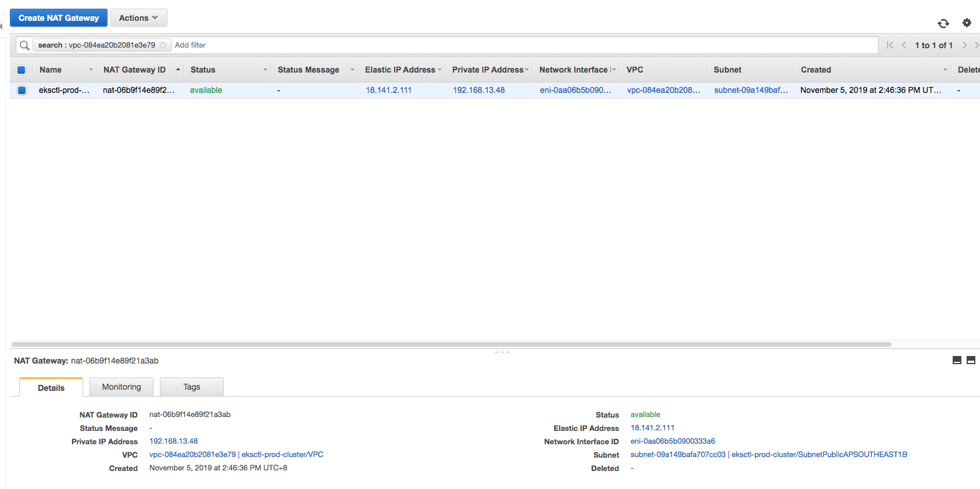Open Elastic IP 18.141.2.111 in table row
The image size is (980, 489).
(x=388, y=90)
